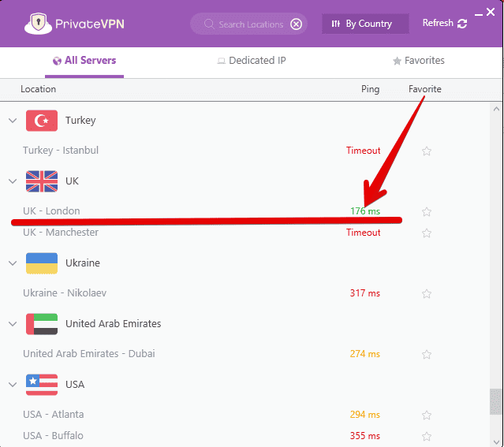Click the Favorite column header
Viewport: 504px width, 447px height.
click(x=424, y=89)
